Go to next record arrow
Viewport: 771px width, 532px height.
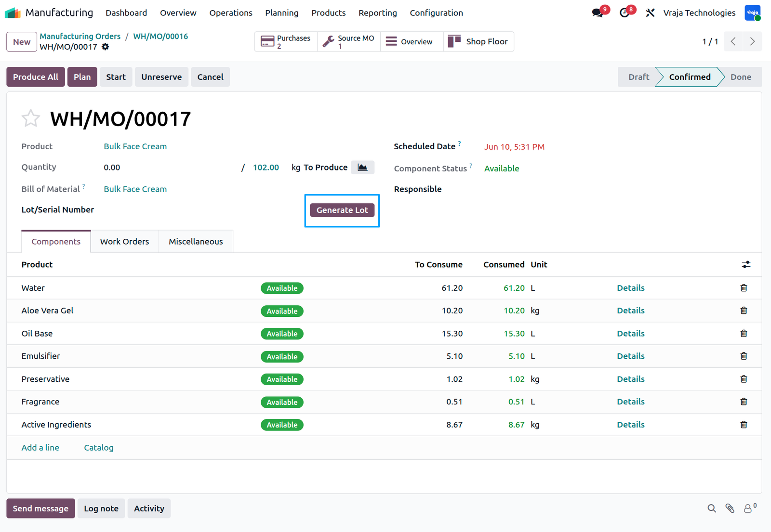[x=752, y=41]
